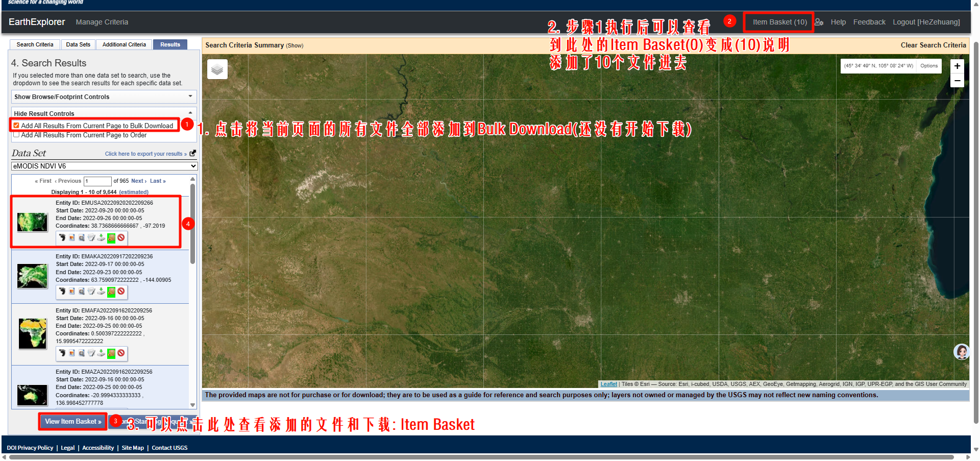Click the page horizontal scrollbar

(x=482, y=457)
